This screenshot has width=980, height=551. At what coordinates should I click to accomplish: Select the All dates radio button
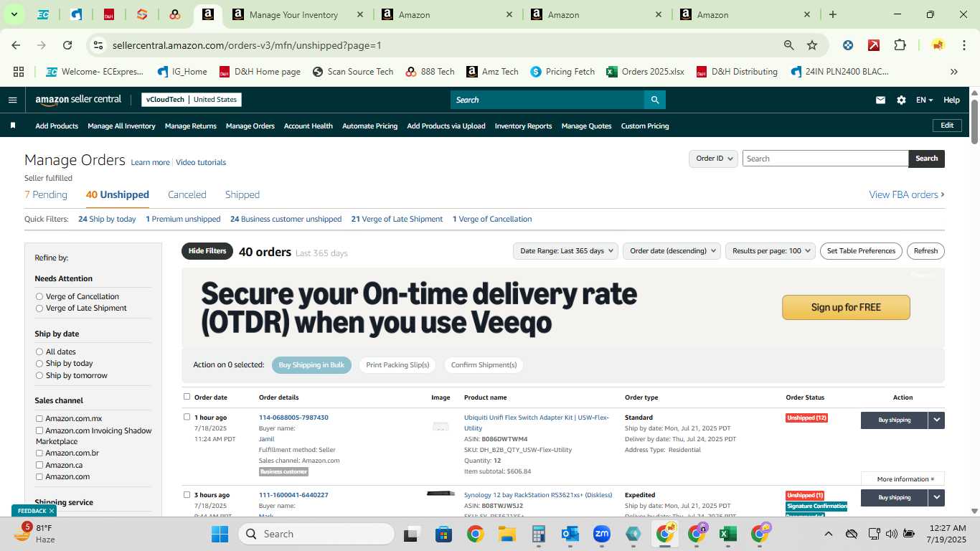pos(39,352)
